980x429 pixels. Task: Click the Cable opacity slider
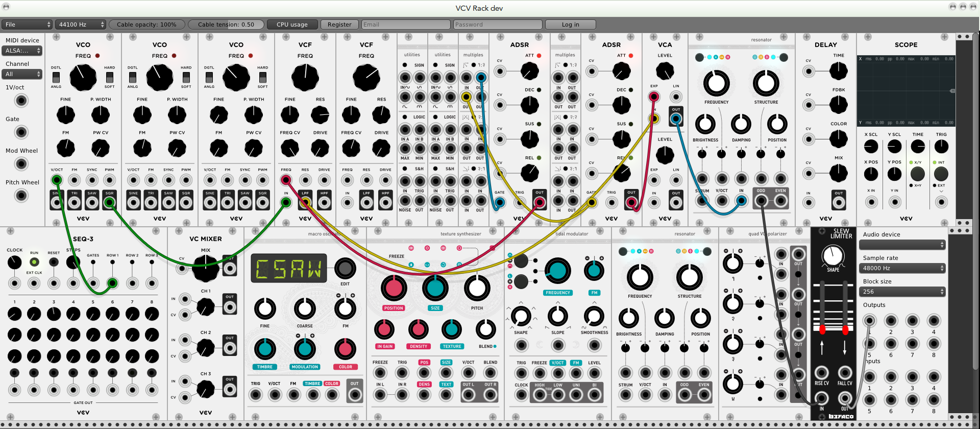click(146, 25)
